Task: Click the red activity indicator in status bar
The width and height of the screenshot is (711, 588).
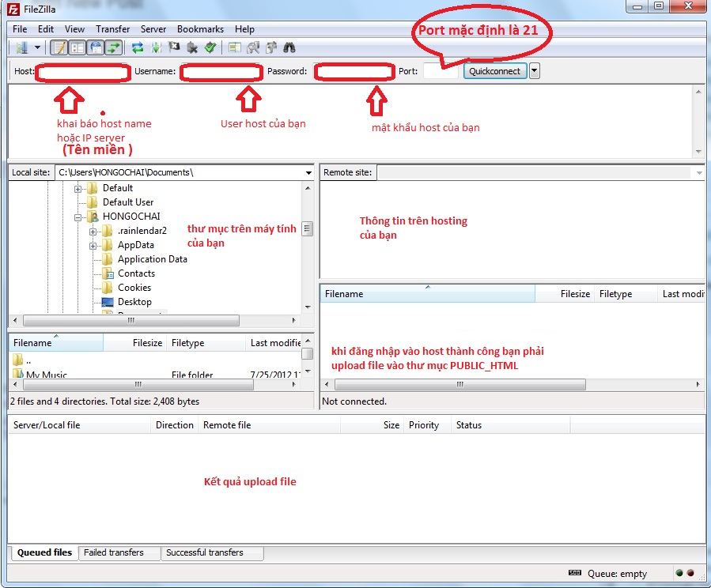Action: 690,573
